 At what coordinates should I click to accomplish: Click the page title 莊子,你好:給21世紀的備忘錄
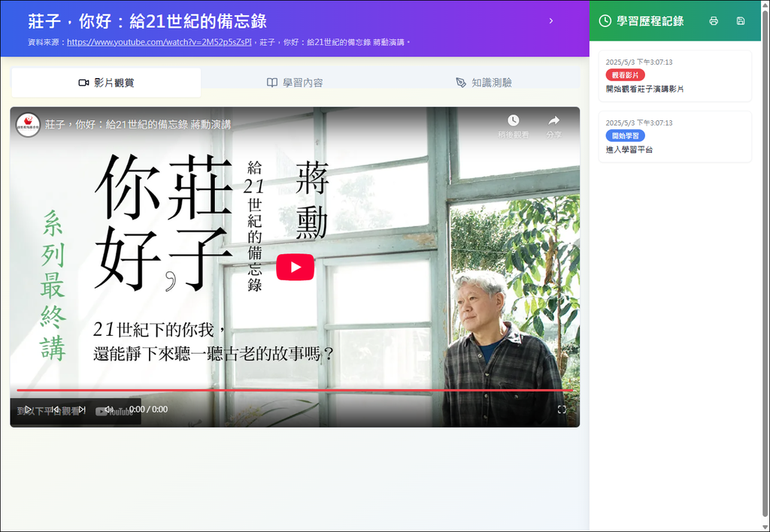coord(147,21)
